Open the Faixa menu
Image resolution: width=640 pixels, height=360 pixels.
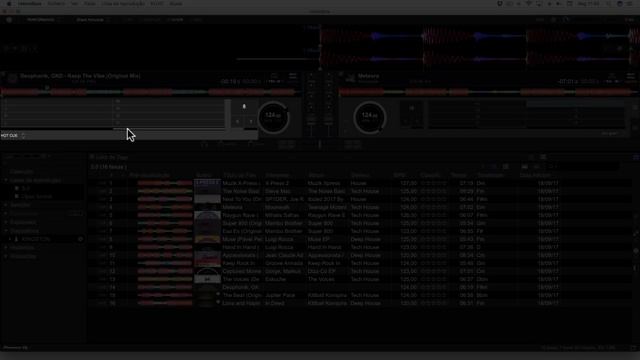click(x=90, y=4)
